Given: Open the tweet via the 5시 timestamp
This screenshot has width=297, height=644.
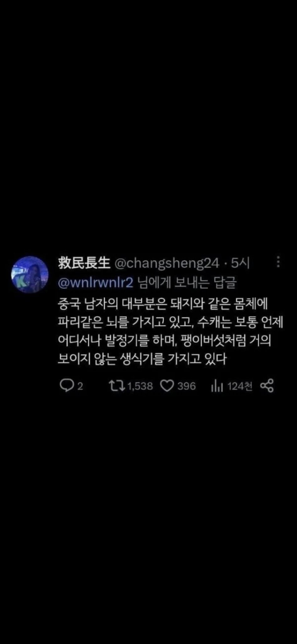Looking at the screenshot, I should coord(240,263).
